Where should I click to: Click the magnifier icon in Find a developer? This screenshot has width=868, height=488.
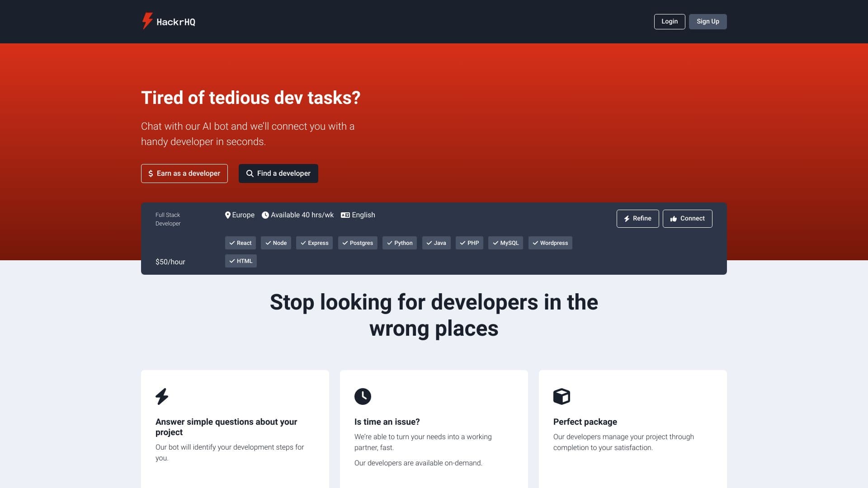click(x=250, y=174)
